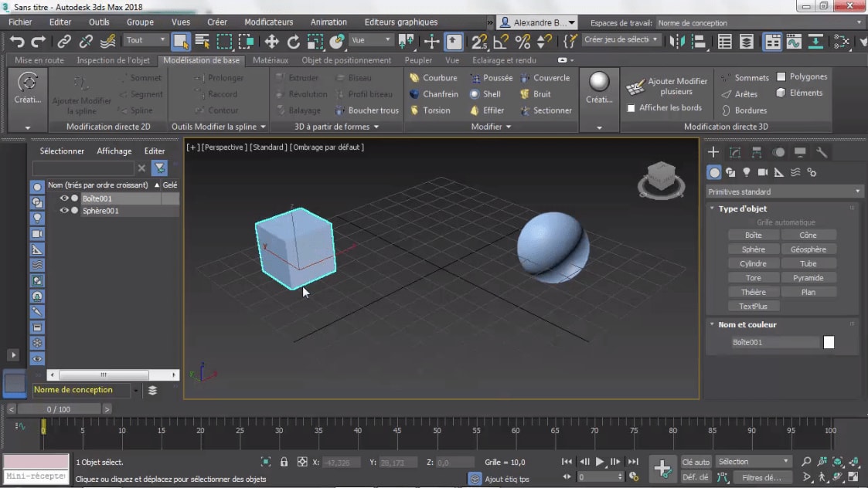Open the Curve Editor icon
The width and height of the screenshot is (868, 488).
tap(794, 41)
